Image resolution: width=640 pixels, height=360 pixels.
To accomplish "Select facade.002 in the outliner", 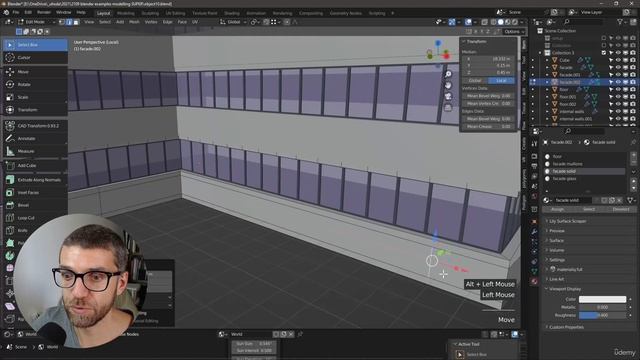I will (x=570, y=82).
